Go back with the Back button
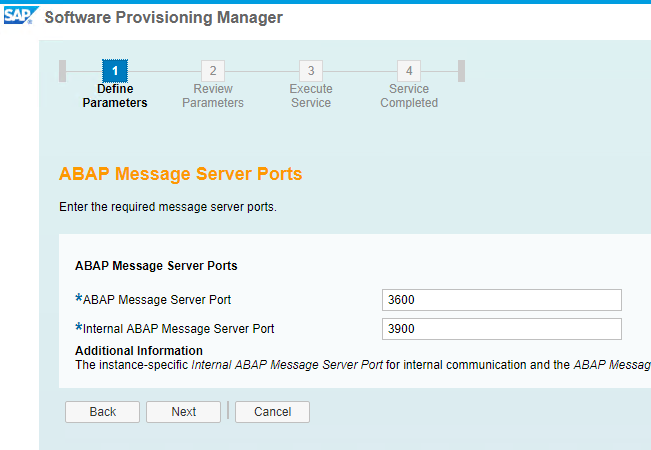 pos(103,412)
